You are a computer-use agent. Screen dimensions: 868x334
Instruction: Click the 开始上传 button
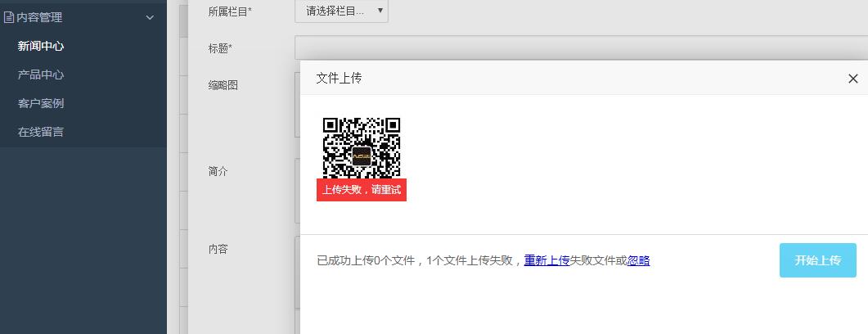(817, 260)
